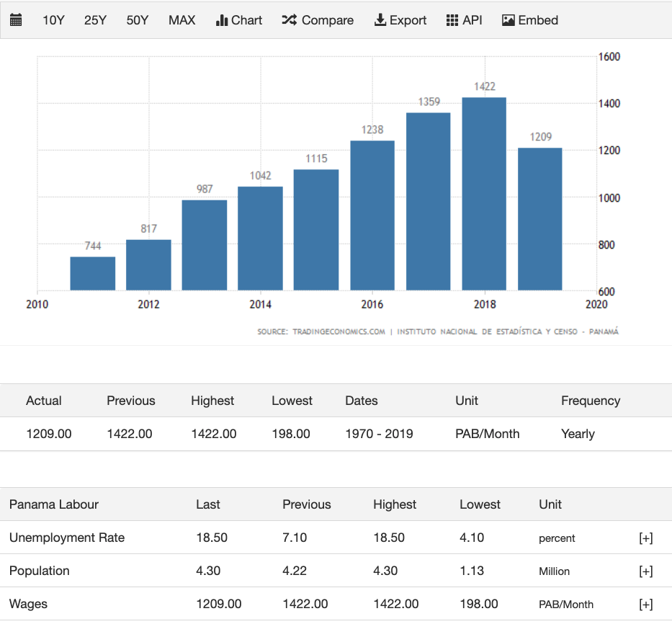Select the 10Y time range

coord(53,20)
